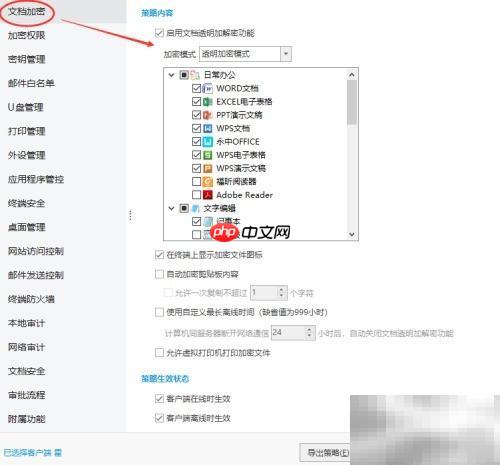Viewport: 500px width, 465px height.
Task: Click the 福昕阅读器 orange icon
Action: tap(208, 181)
